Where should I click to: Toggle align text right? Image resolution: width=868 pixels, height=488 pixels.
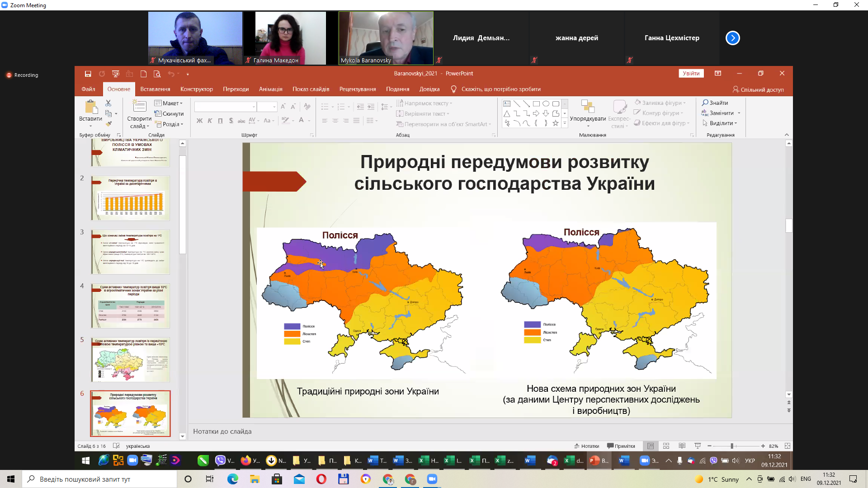coord(346,121)
